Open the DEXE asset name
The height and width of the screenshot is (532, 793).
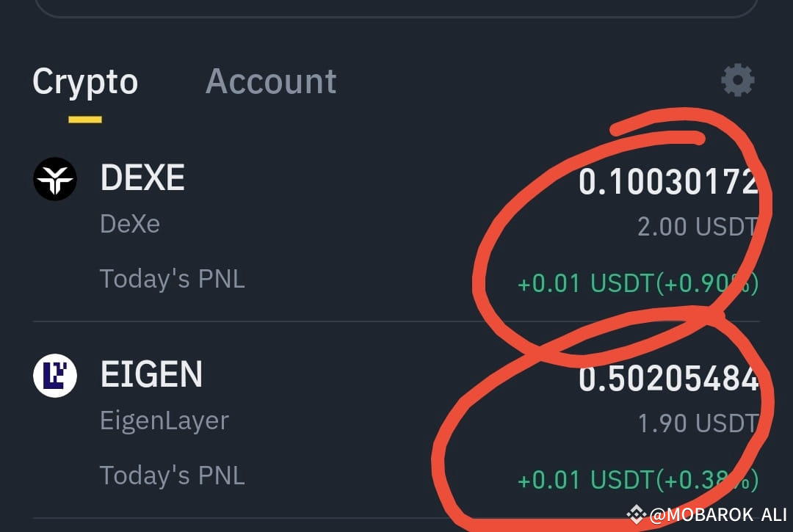coord(142,178)
